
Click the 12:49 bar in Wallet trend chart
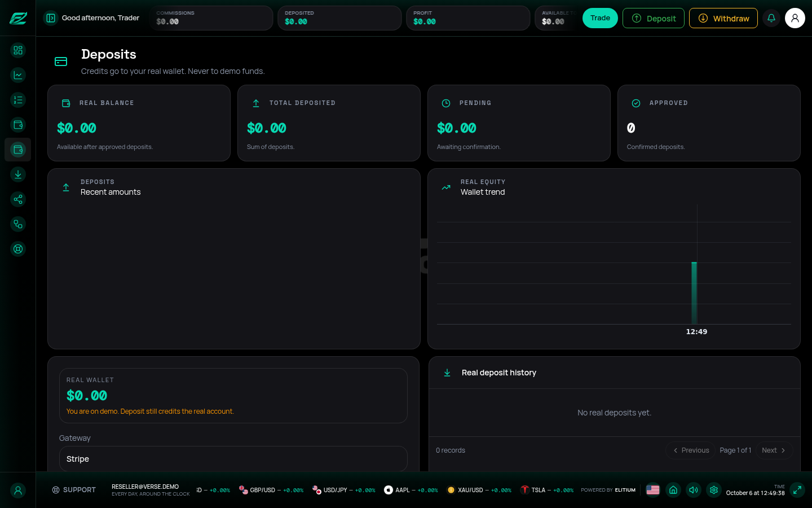pyautogui.click(x=694, y=293)
